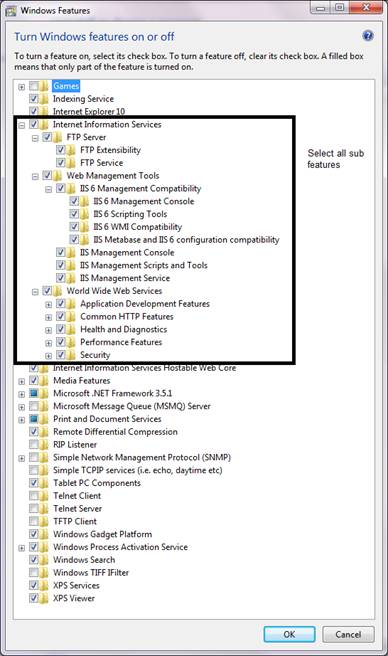
Task: Click the OK button
Action: (x=289, y=634)
